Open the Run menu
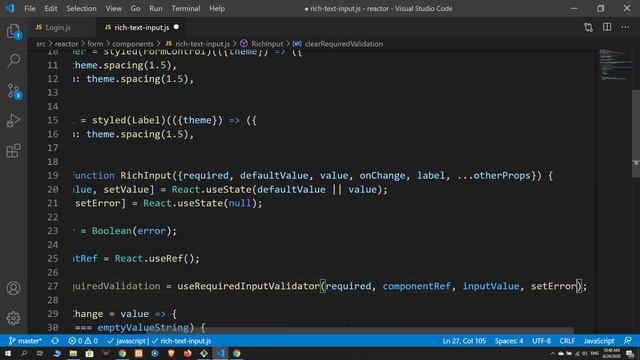The height and width of the screenshot is (360, 640). click(156, 9)
